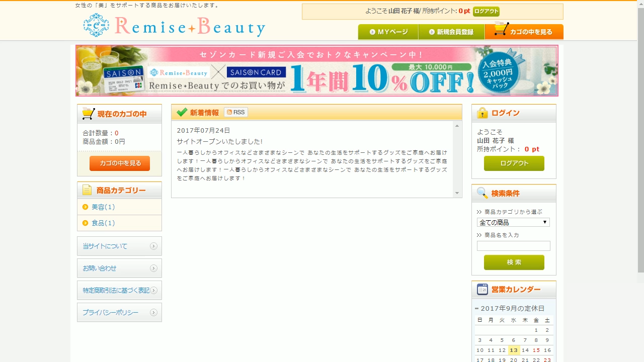Click orange カゴの中を見る button in sidebar
Viewport: 644px width, 362px height.
pos(120,163)
